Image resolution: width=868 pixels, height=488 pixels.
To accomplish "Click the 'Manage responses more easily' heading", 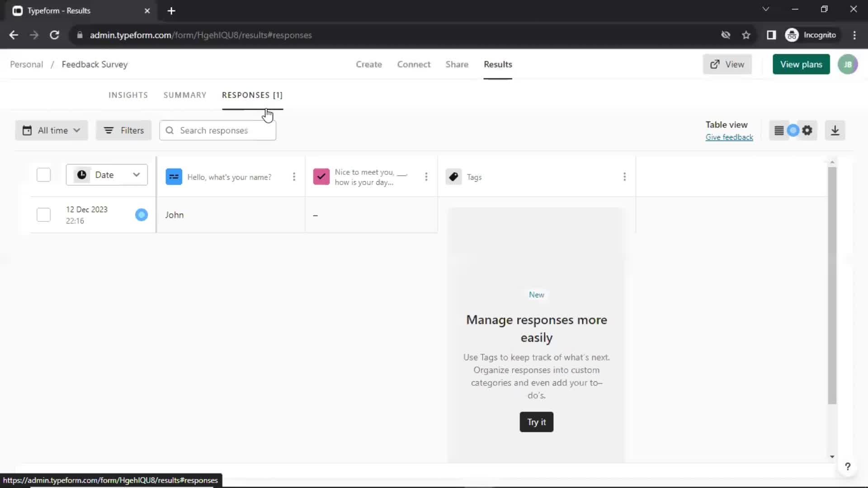I will click(x=537, y=329).
